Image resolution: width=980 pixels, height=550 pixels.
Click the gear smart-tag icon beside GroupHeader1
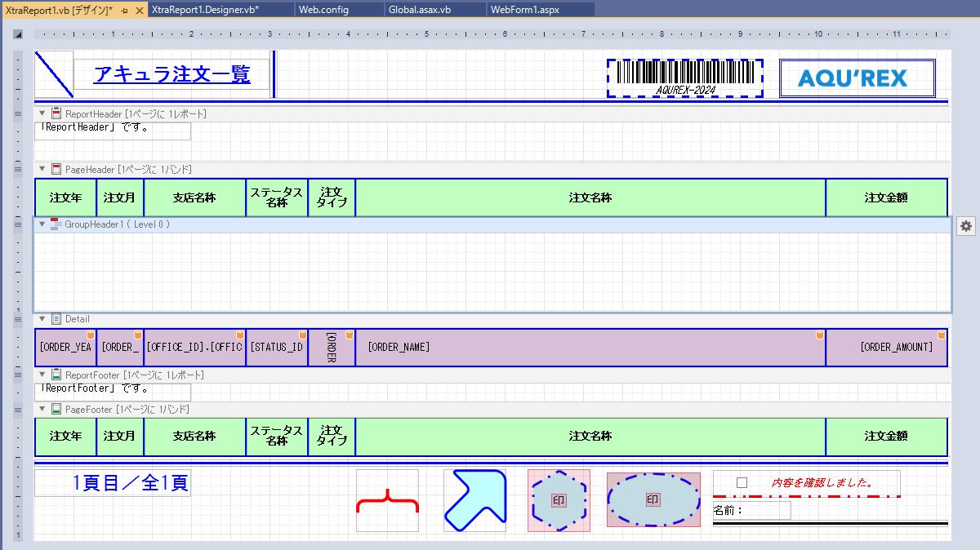(x=966, y=226)
